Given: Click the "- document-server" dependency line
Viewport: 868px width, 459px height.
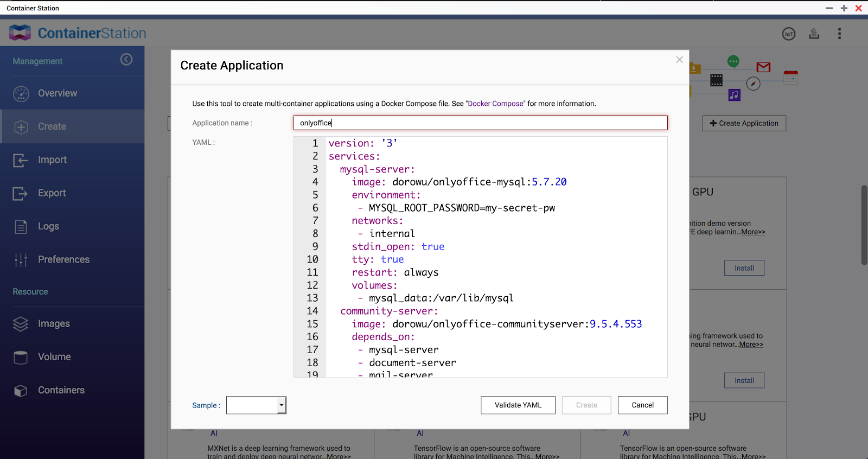Looking at the screenshot, I should pyautogui.click(x=407, y=363).
